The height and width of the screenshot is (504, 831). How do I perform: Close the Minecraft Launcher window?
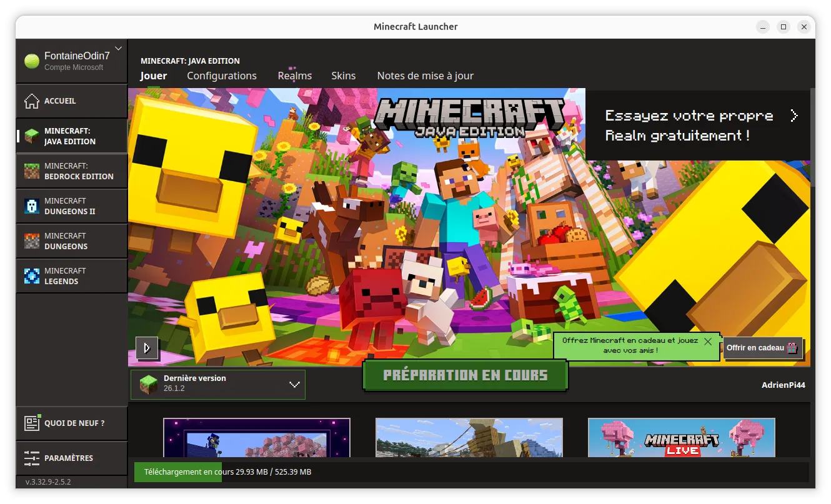804,27
